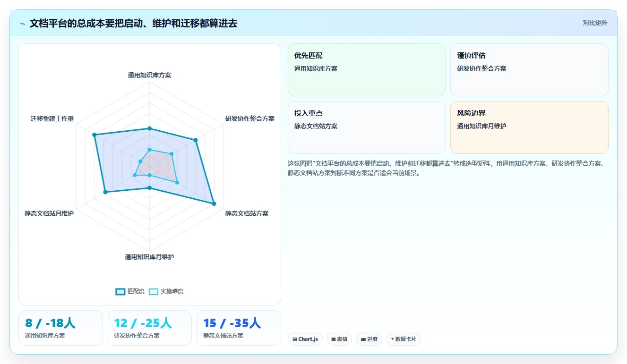Viewport: 627px width, 364px height.
Task: Open the 投入重点 card
Action: tap(367, 127)
